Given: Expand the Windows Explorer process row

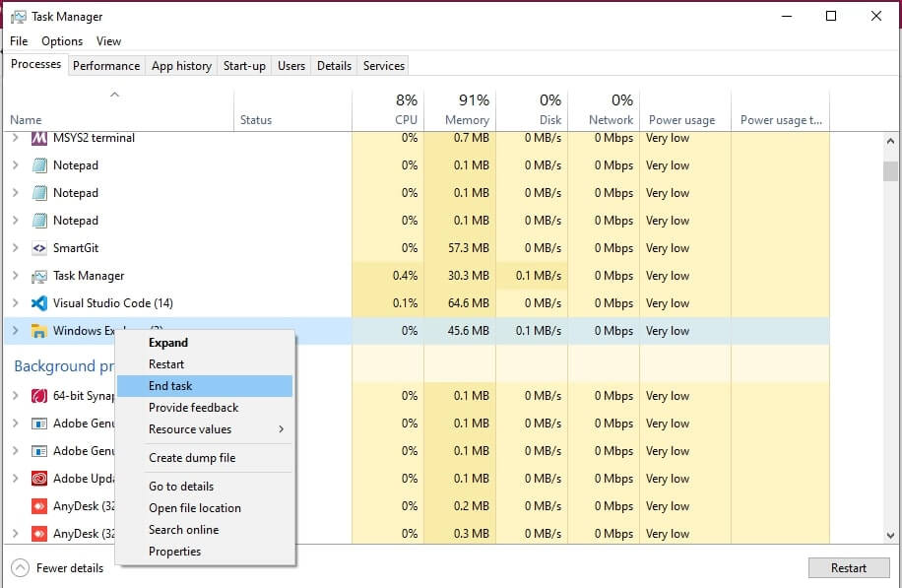Looking at the screenshot, I should (16, 331).
